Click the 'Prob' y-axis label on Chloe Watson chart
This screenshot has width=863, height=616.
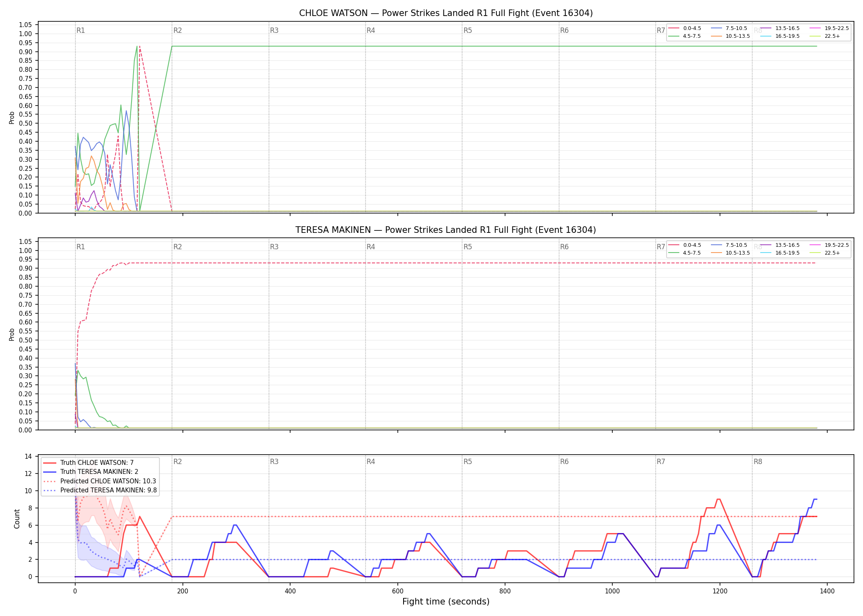(12, 117)
